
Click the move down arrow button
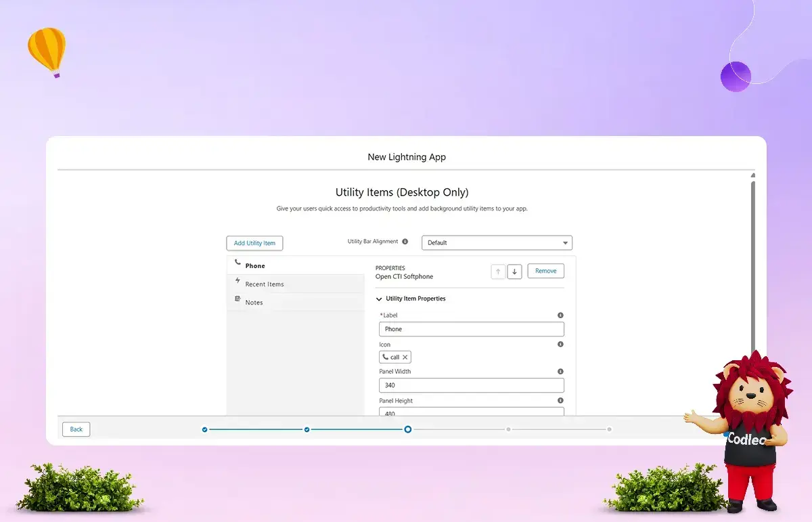514,271
